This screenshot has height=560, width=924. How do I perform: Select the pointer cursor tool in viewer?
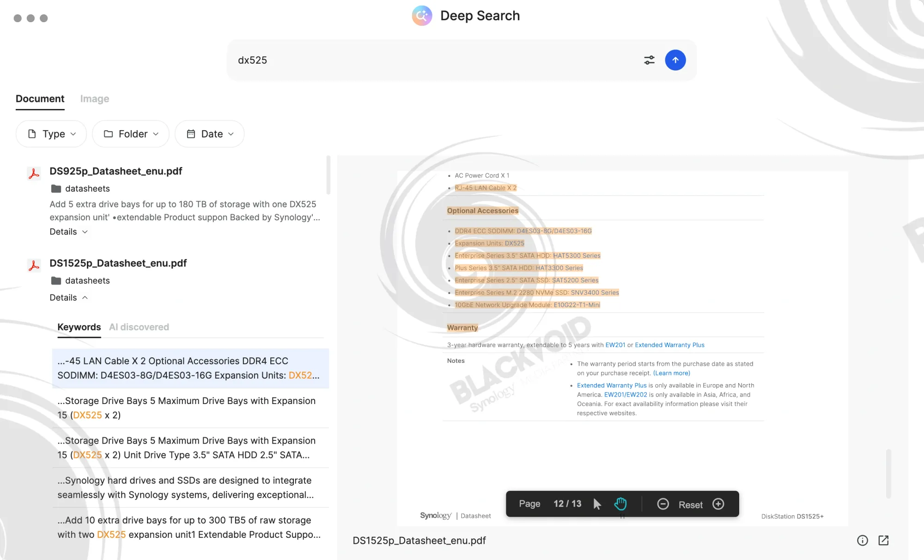point(597,504)
